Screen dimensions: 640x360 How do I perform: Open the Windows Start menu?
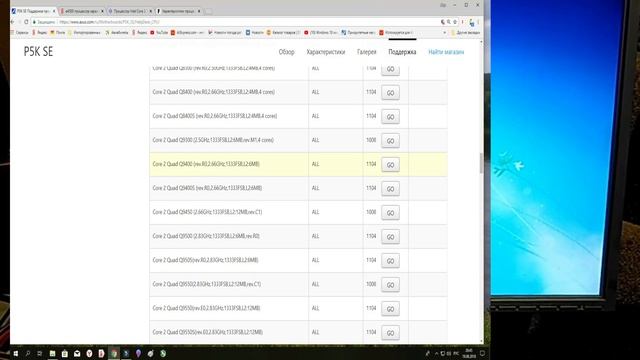(16, 353)
